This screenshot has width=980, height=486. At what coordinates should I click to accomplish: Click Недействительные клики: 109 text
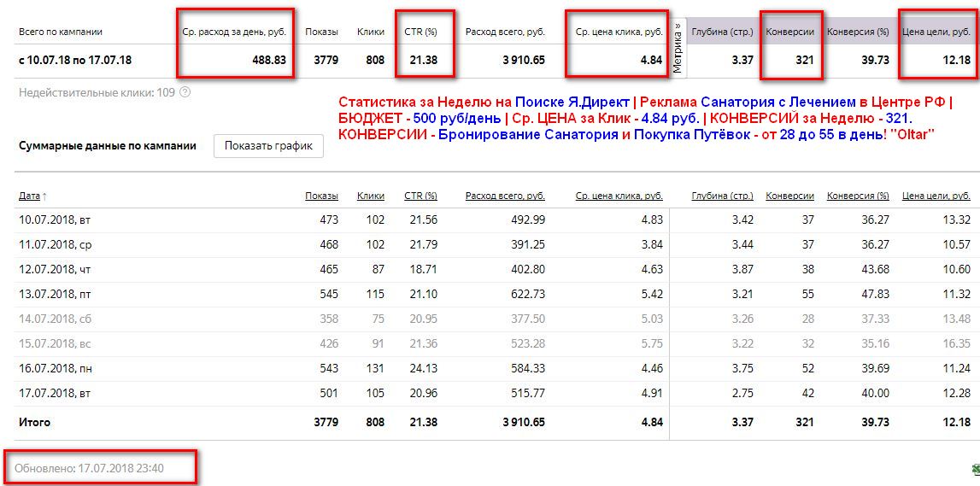[97, 92]
